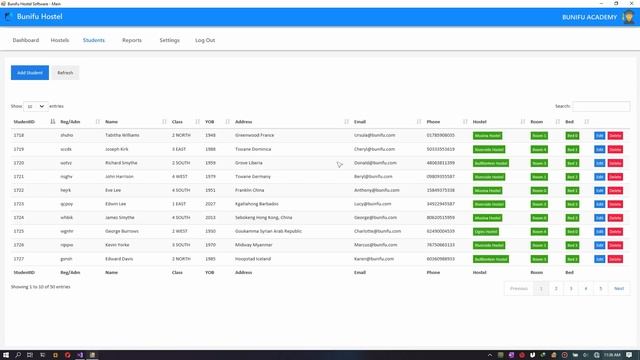
Task: Click the Bunifu Hostel logo icon
Action: click(x=9, y=17)
